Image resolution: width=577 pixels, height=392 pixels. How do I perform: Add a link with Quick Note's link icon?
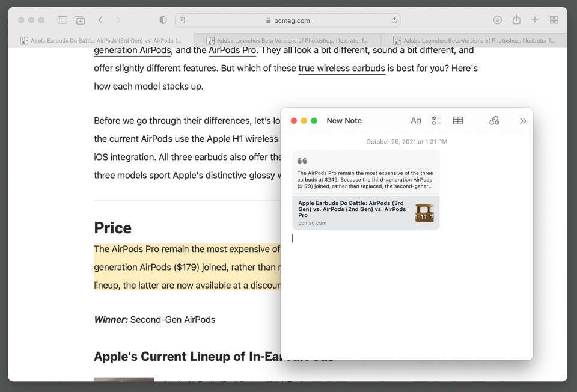coord(494,121)
